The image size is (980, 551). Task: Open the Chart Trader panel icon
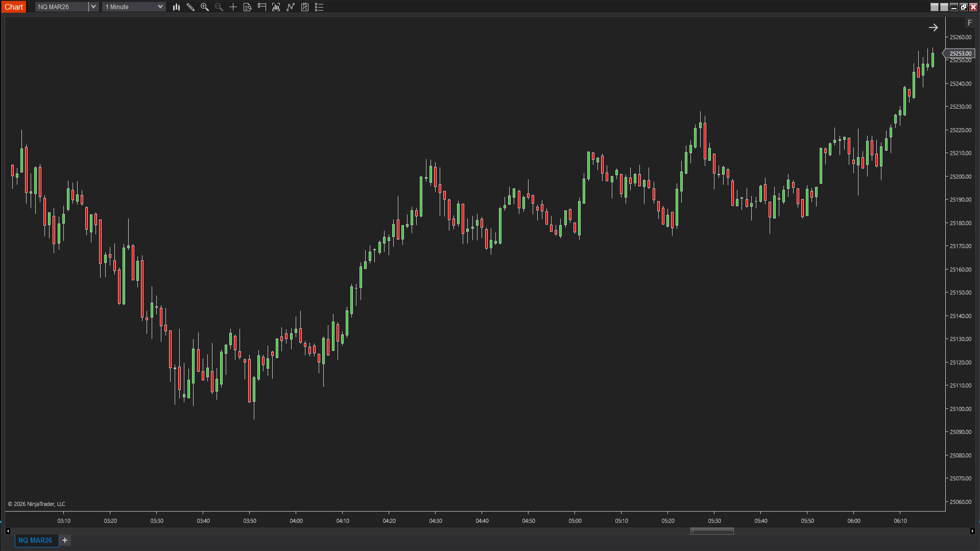tap(262, 7)
